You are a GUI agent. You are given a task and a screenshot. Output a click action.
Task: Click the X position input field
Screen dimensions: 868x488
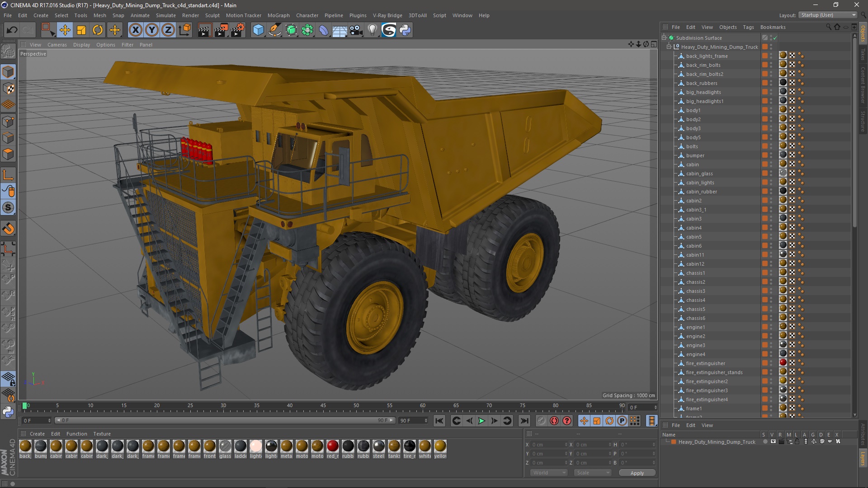click(549, 445)
